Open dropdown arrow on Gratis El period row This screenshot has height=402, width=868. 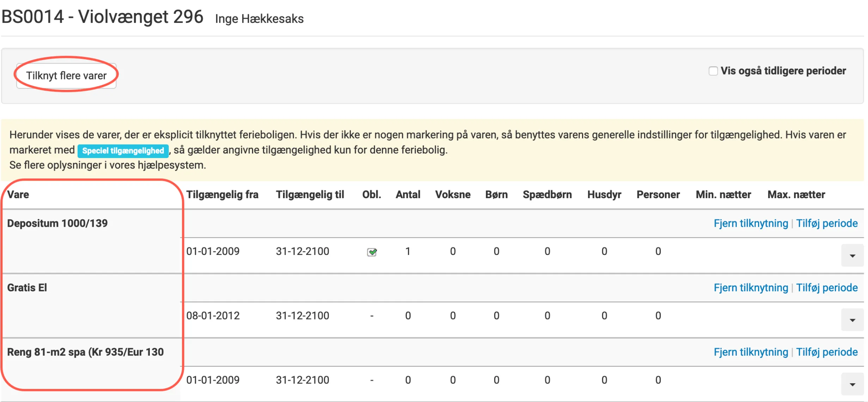852,320
